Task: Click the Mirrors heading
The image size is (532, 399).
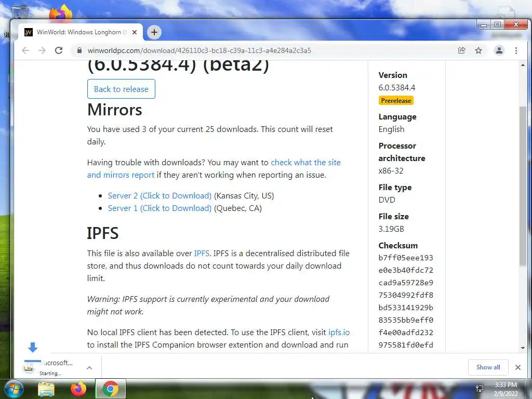Action: [x=115, y=110]
